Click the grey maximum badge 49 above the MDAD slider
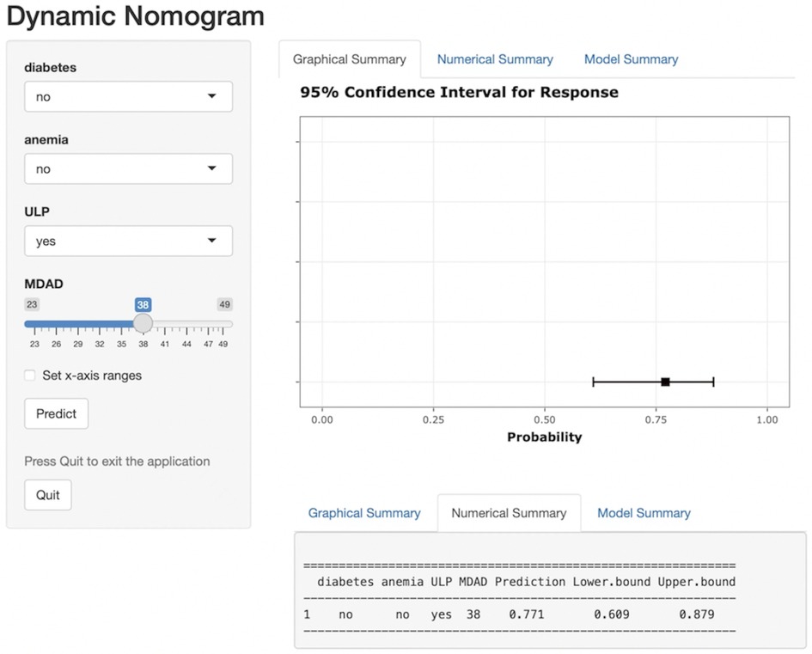Viewport: 812px width, 654px height. (224, 305)
